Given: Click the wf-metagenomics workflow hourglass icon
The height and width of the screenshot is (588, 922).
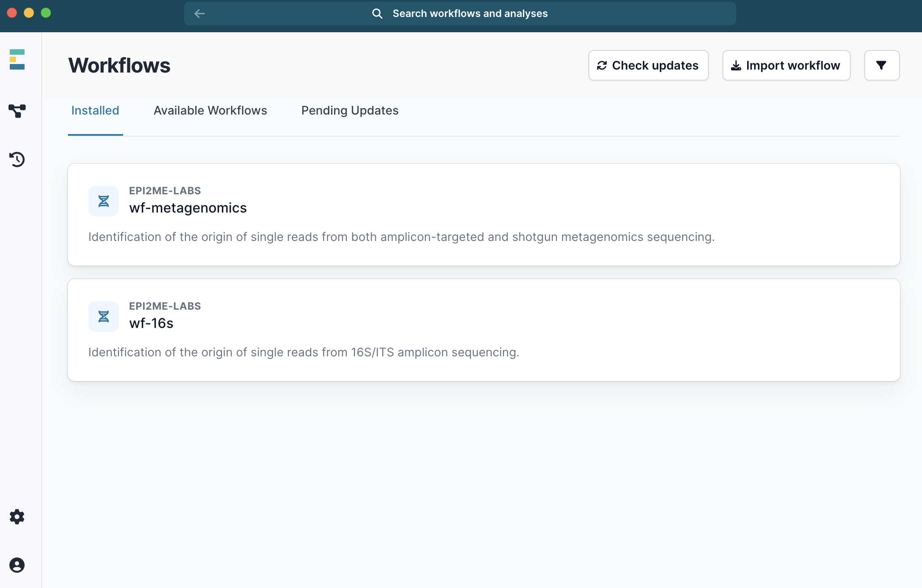Looking at the screenshot, I should pos(103,201).
